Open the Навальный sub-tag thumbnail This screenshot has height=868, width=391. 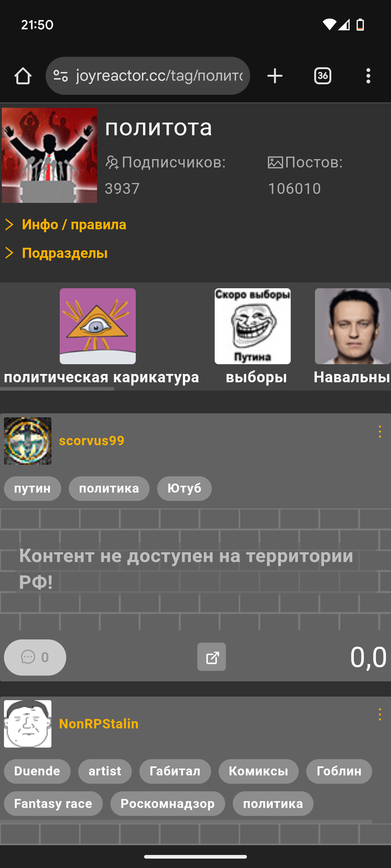pos(353,326)
